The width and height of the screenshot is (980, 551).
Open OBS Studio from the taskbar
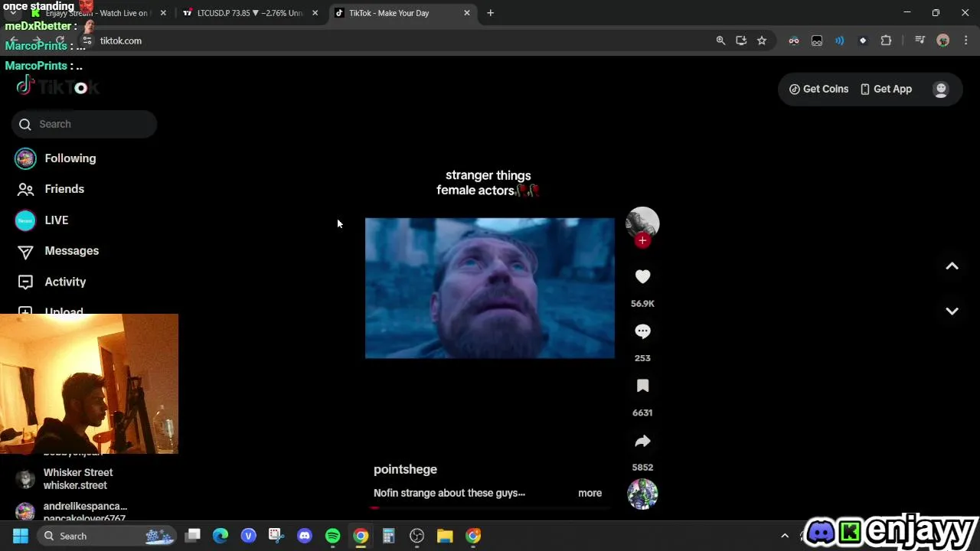(416, 536)
